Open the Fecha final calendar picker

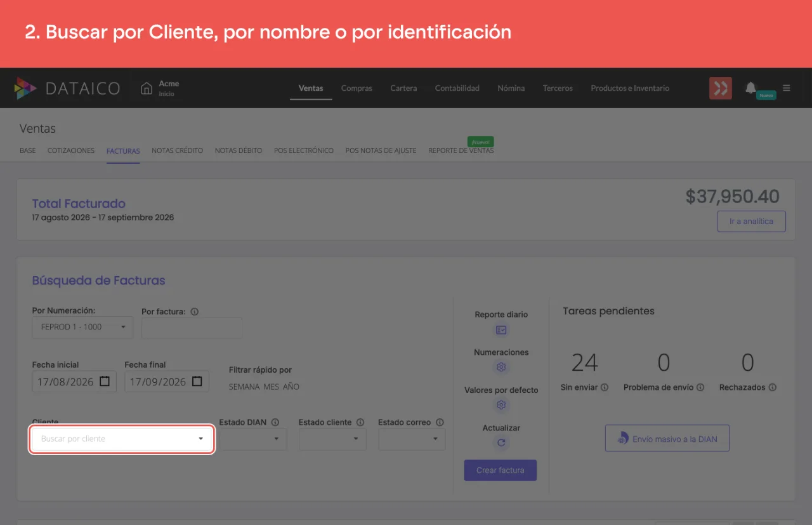(x=197, y=382)
